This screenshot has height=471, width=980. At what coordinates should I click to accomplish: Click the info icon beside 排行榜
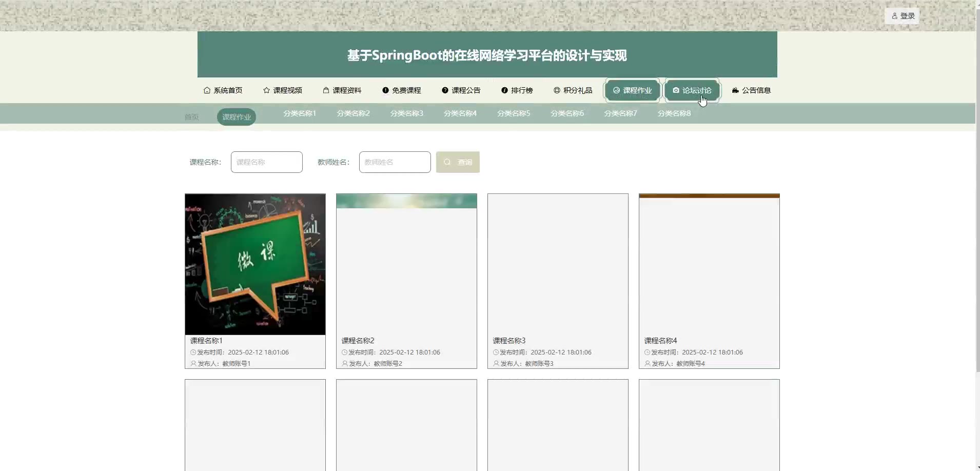[x=504, y=90]
